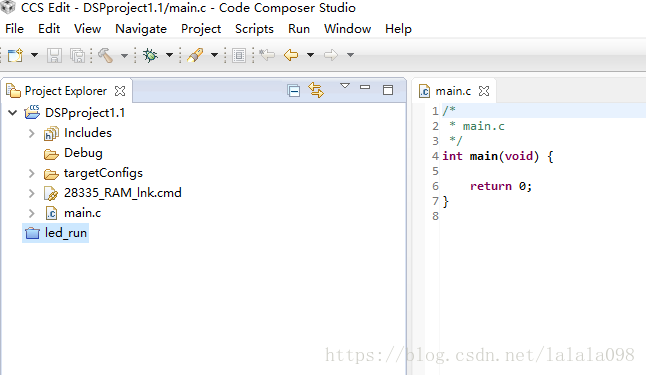Open the Edit menu

pos(49,29)
